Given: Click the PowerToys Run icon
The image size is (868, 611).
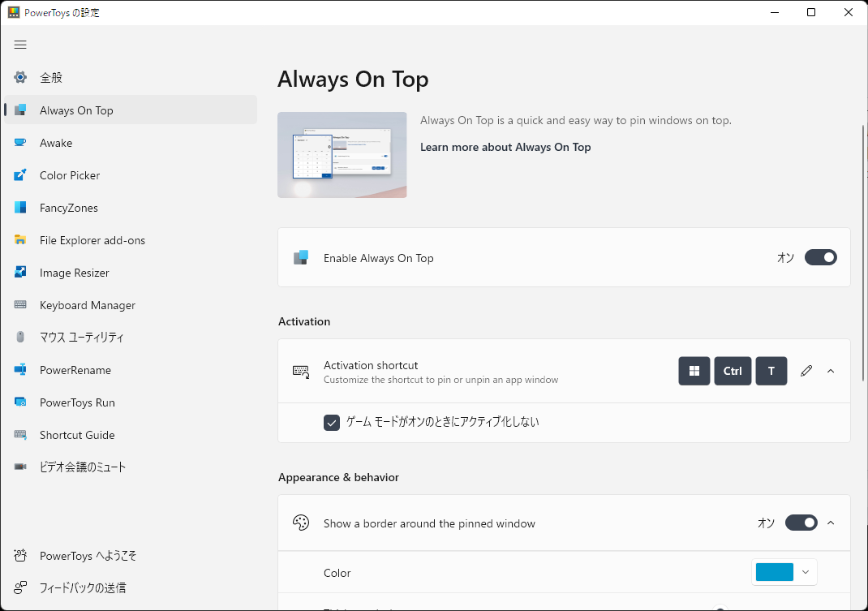Looking at the screenshot, I should [20, 402].
